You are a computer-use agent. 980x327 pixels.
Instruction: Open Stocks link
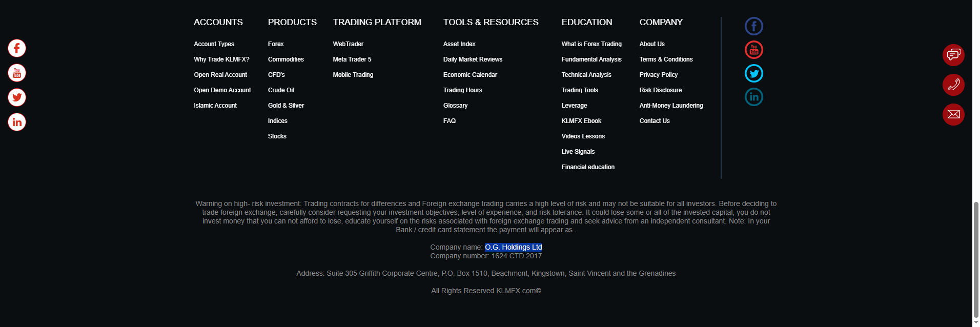point(277,136)
